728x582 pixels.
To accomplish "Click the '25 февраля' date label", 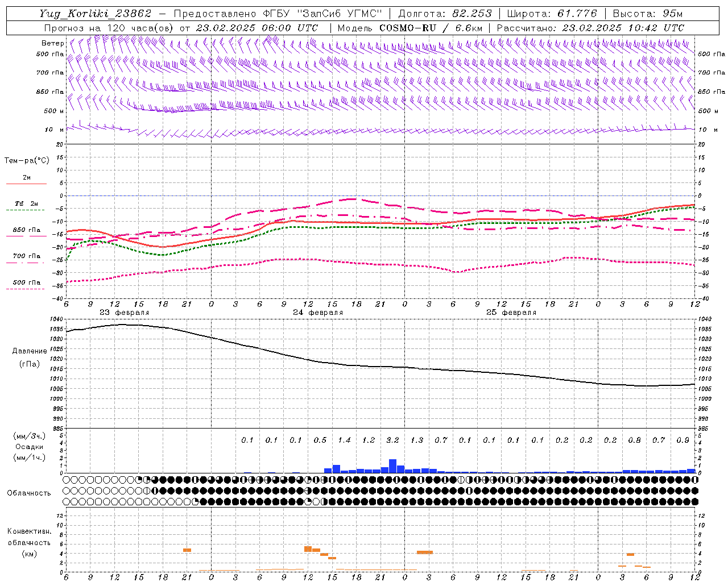I will pyautogui.click(x=511, y=313).
